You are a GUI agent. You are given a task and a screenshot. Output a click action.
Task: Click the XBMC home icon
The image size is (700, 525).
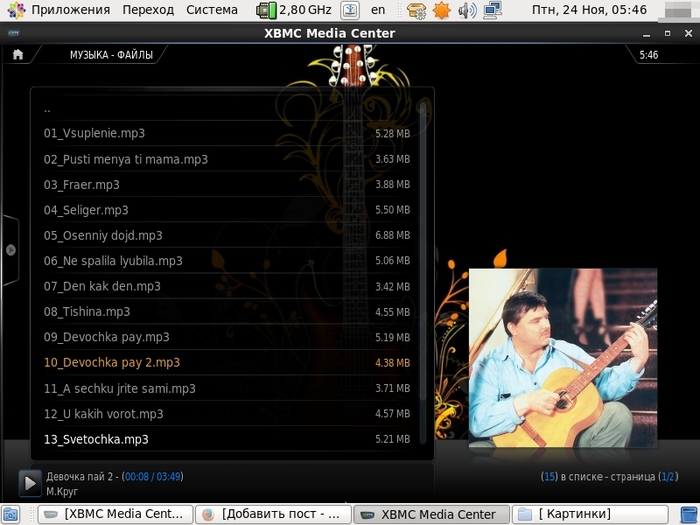click(x=17, y=55)
